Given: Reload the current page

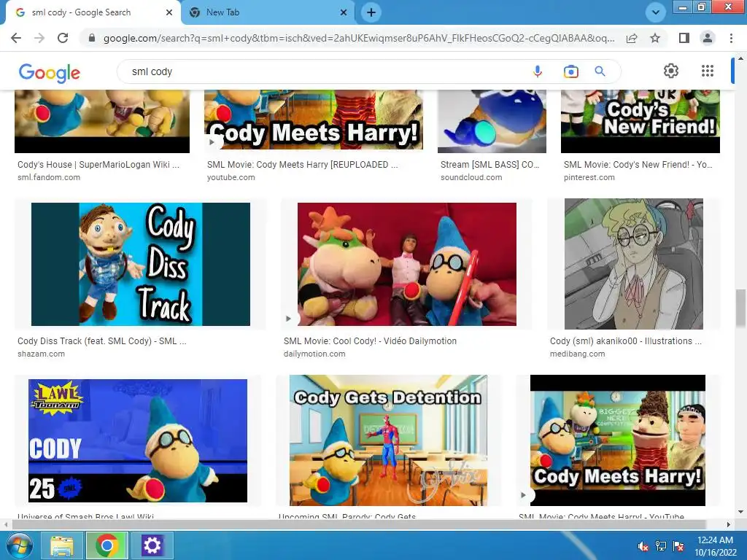Looking at the screenshot, I should pyautogui.click(x=63, y=38).
